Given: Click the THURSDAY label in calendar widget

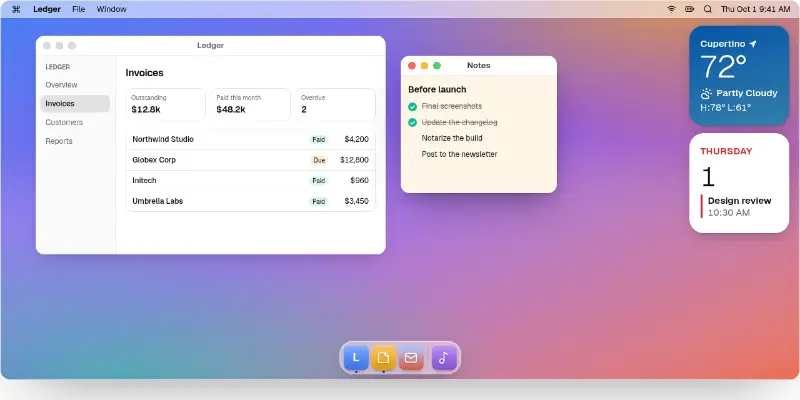Looking at the screenshot, I should [726, 152].
